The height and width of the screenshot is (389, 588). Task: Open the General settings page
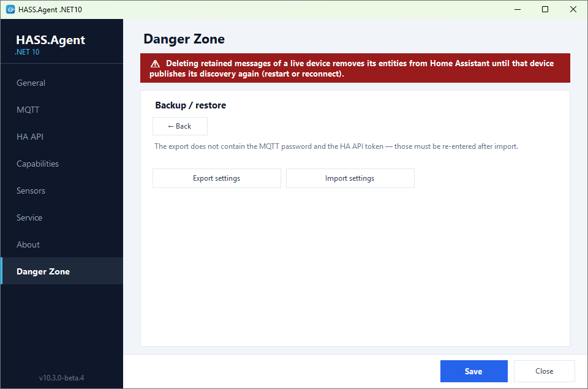62,83
